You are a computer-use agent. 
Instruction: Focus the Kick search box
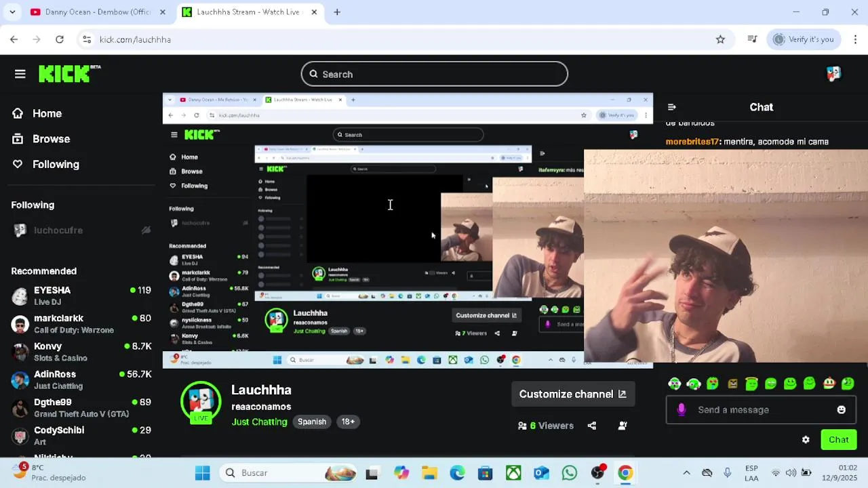point(434,74)
